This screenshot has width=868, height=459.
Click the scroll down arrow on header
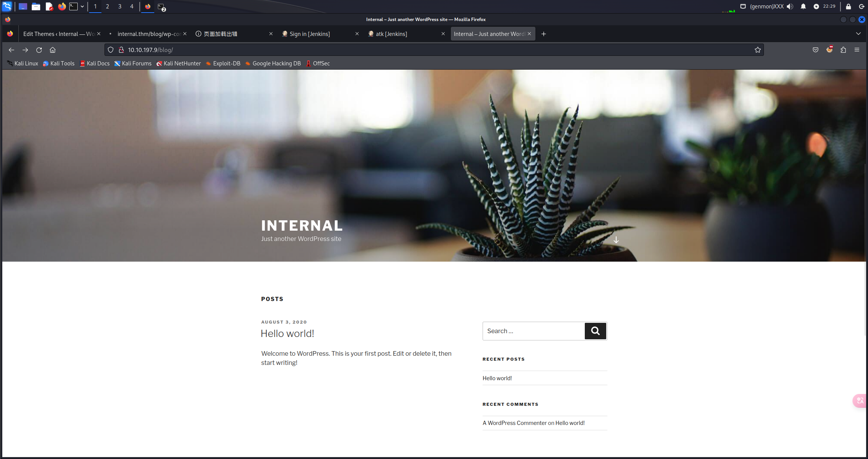click(616, 240)
